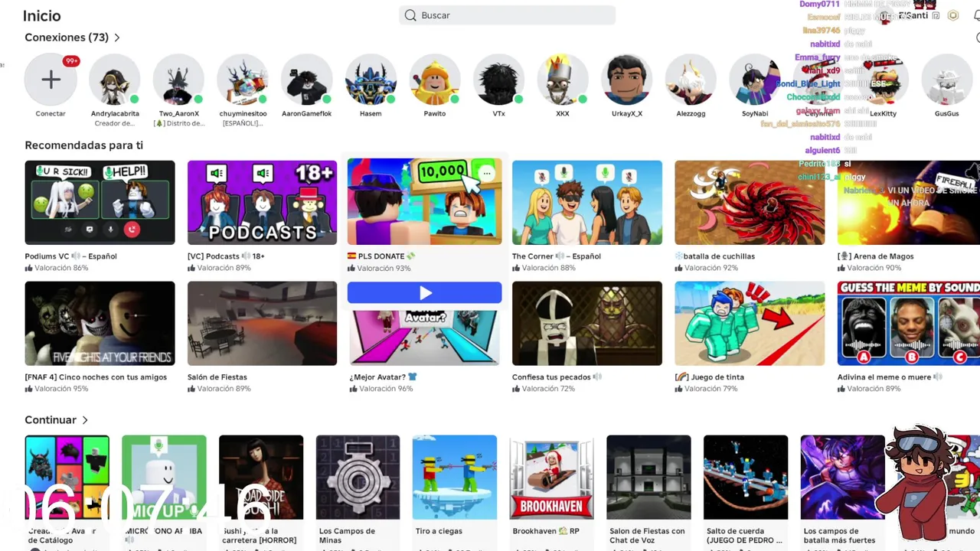The width and height of the screenshot is (980, 551).
Task: Click the '[VC] Podcasts 18+' title
Action: click(x=226, y=256)
